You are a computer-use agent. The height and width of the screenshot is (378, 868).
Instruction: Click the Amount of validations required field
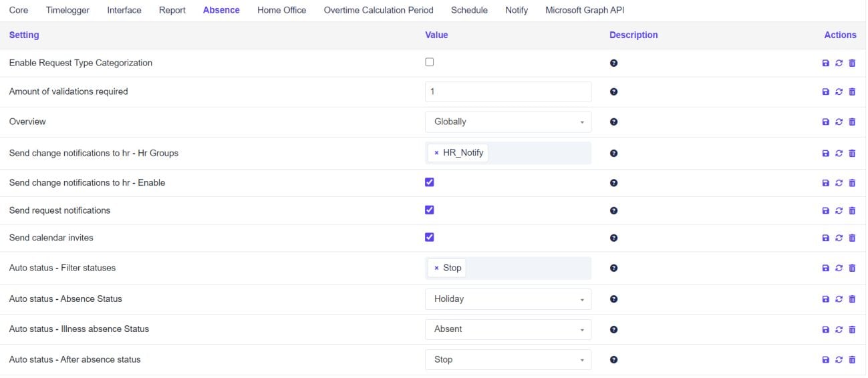[x=508, y=92]
